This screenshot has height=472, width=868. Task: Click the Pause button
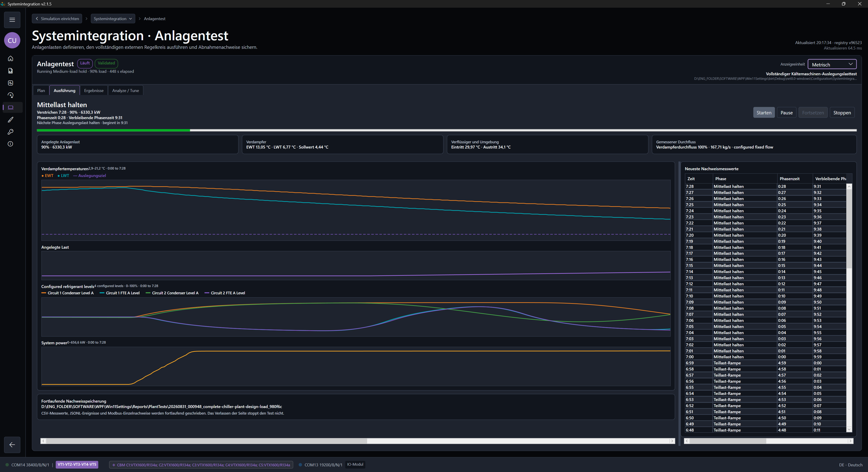786,113
